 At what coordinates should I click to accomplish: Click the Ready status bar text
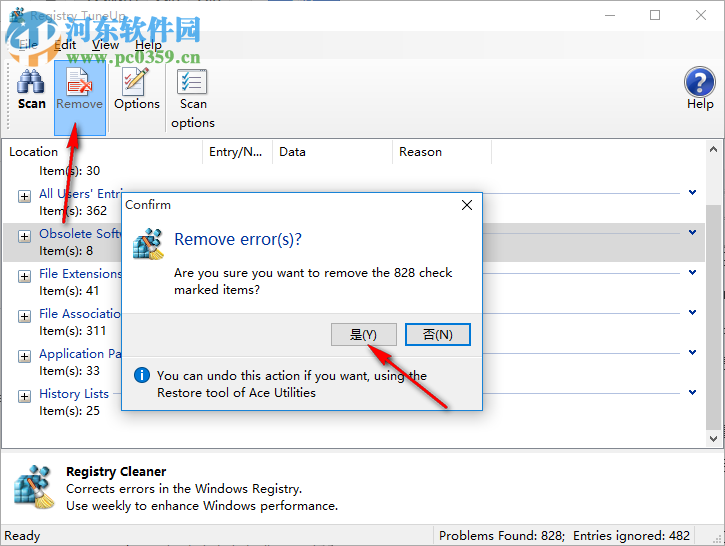[22, 536]
